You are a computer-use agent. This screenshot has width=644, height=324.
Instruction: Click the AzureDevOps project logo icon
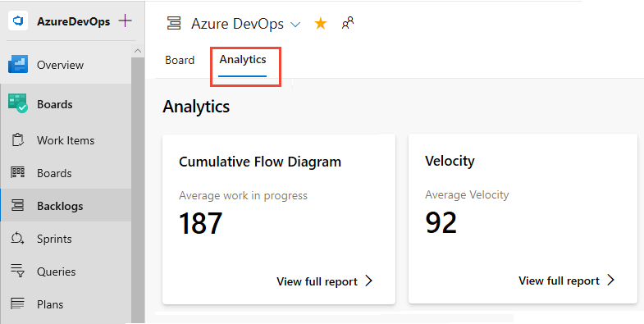(x=18, y=21)
